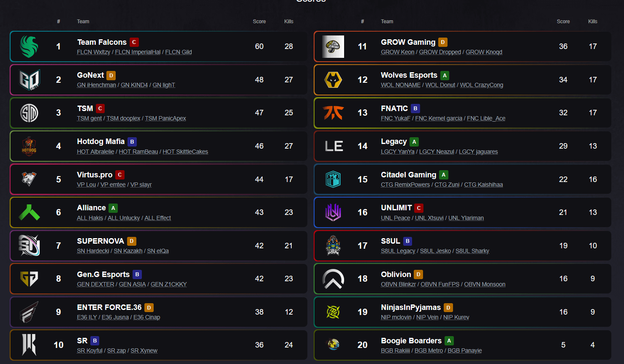Click the GoNext team name

click(90, 75)
